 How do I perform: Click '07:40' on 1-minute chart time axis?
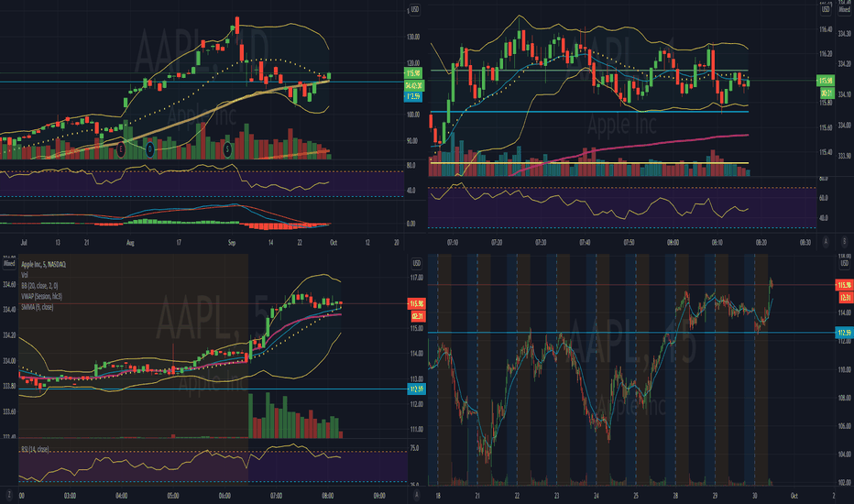[585, 243]
